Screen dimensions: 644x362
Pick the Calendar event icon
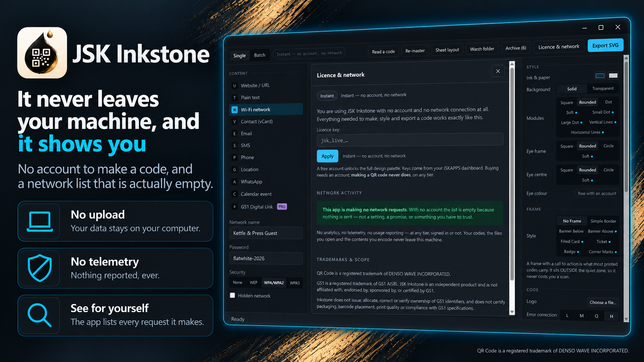pos(235,194)
